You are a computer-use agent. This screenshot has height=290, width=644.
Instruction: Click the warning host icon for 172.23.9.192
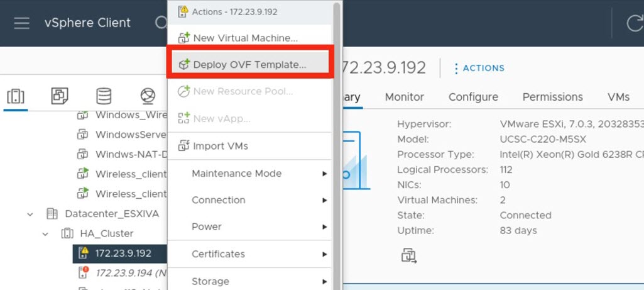pyautogui.click(x=84, y=253)
